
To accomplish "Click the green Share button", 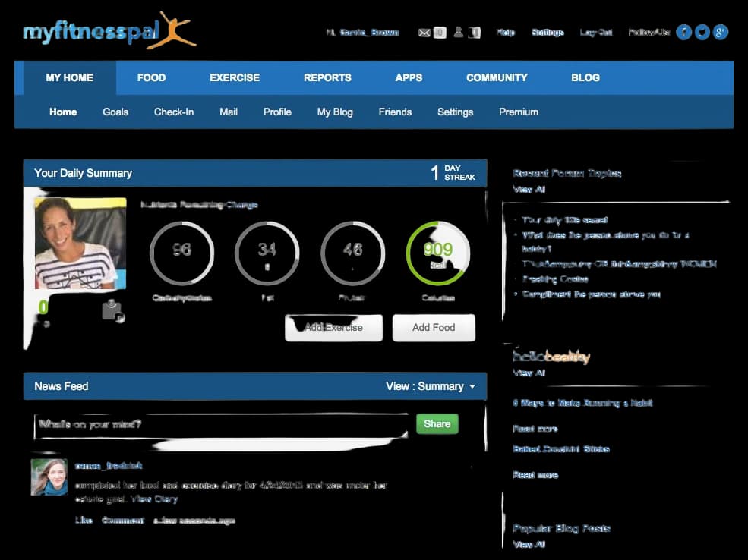I will [437, 423].
